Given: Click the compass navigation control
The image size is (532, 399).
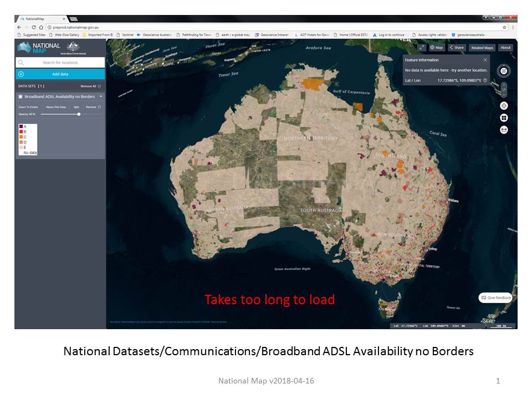Looking at the screenshot, I should click(x=504, y=71).
